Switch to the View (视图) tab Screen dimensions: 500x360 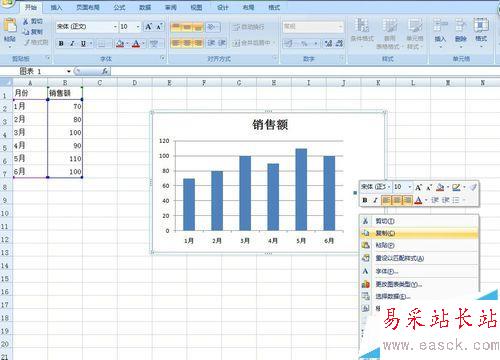click(196, 7)
